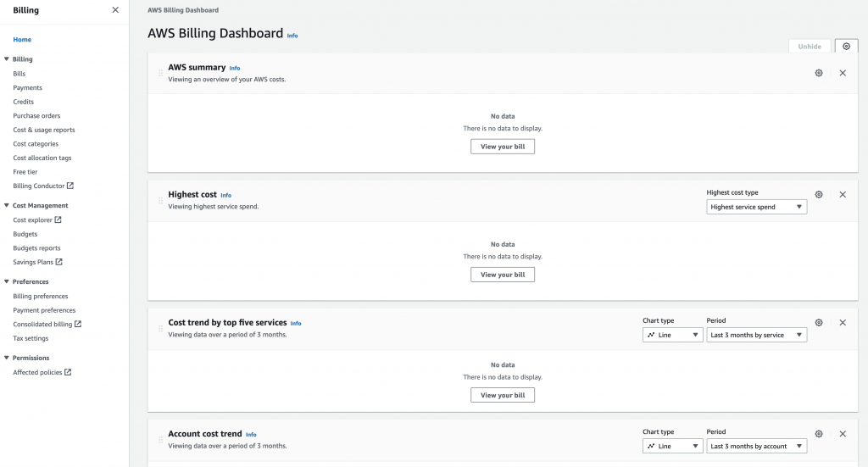Close the Billing sidebar panel
Image resolution: width=868 pixels, height=467 pixels.
point(115,10)
